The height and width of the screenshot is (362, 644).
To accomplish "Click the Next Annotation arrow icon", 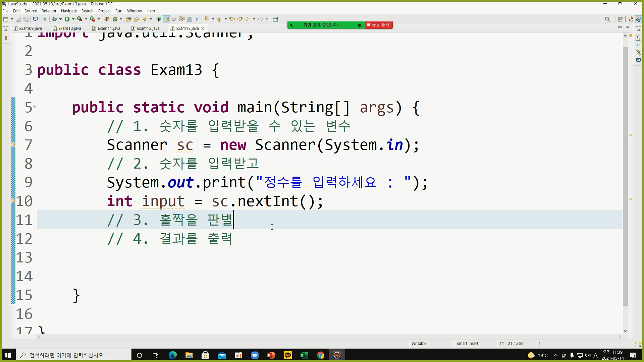I will pyautogui.click(x=207, y=19).
